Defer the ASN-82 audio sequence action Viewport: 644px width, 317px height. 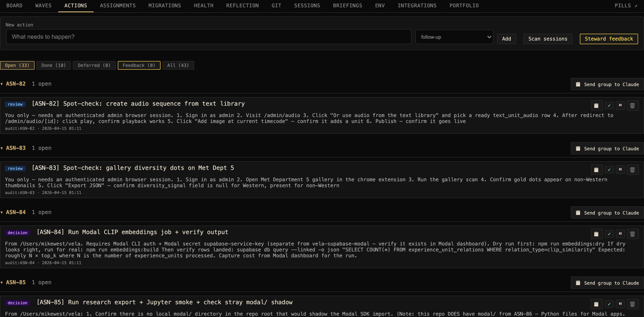620,105
